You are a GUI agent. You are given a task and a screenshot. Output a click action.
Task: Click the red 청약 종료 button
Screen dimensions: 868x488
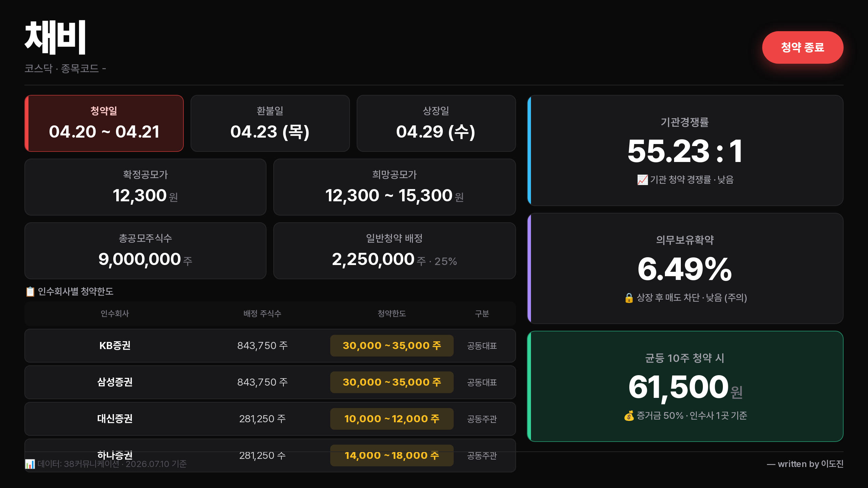click(803, 47)
